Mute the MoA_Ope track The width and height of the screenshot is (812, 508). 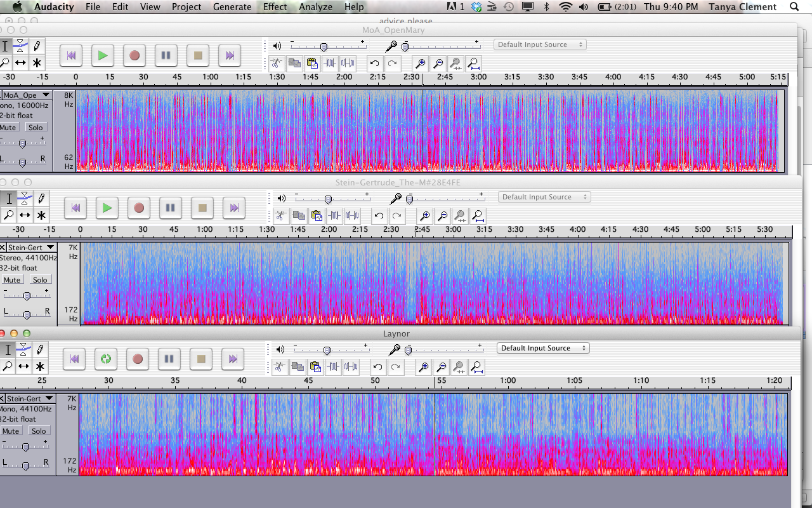tap(9, 127)
